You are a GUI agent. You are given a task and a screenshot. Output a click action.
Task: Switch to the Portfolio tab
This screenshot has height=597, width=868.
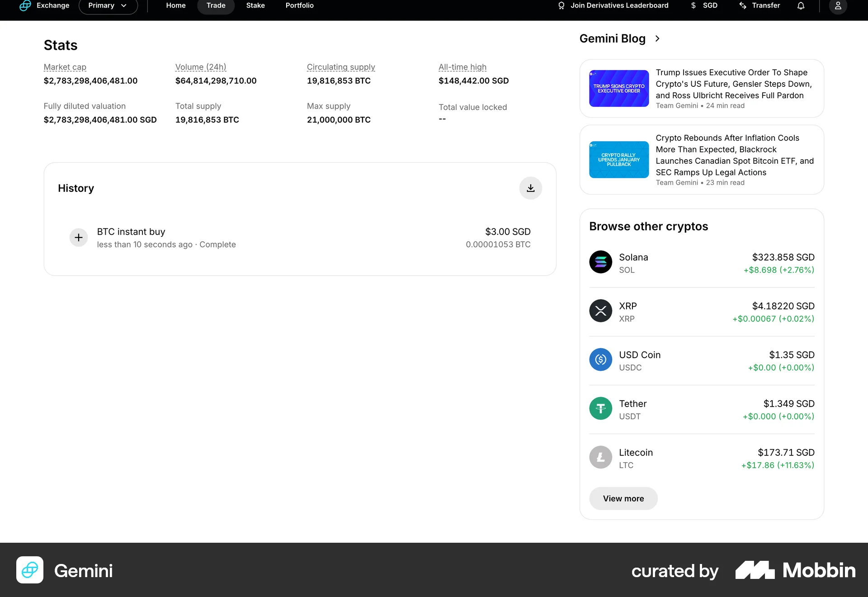(x=299, y=6)
